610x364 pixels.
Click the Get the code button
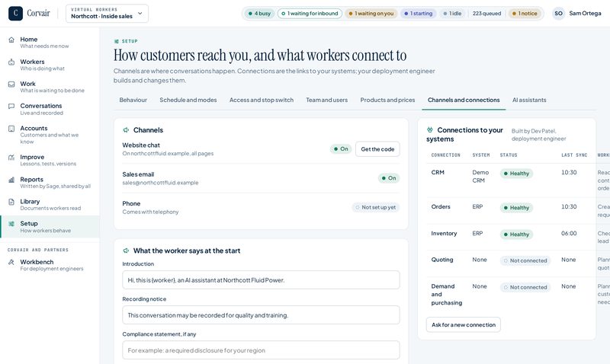tap(377, 149)
